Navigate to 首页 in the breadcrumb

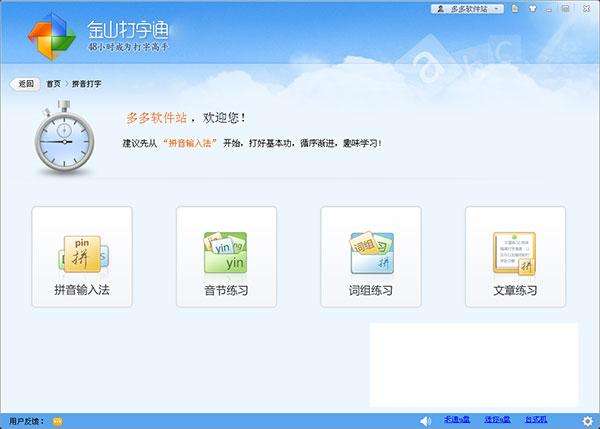(54, 84)
